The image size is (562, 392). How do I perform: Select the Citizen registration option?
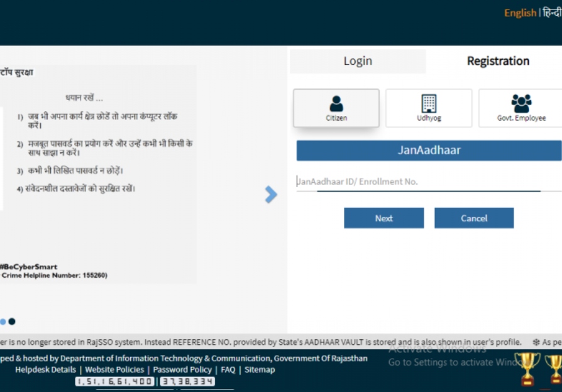pos(336,108)
